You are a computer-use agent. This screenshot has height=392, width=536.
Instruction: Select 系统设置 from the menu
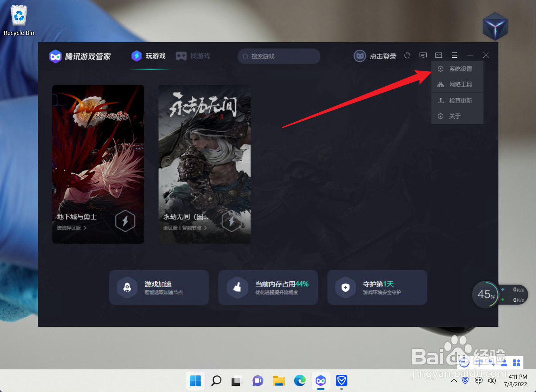point(457,69)
